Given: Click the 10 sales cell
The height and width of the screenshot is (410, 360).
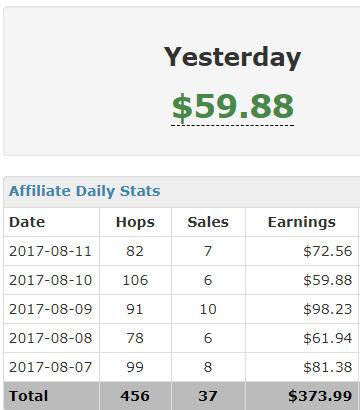Looking at the screenshot, I should pos(208,309).
